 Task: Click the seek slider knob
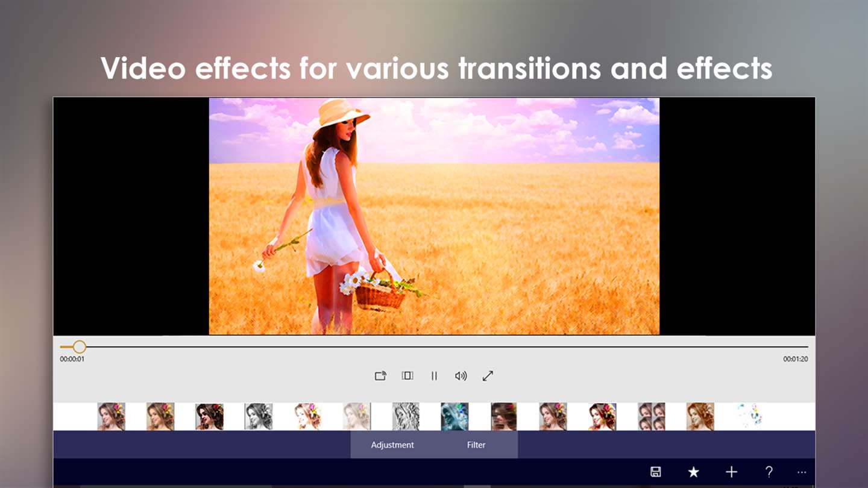click(x=79, y=346)
